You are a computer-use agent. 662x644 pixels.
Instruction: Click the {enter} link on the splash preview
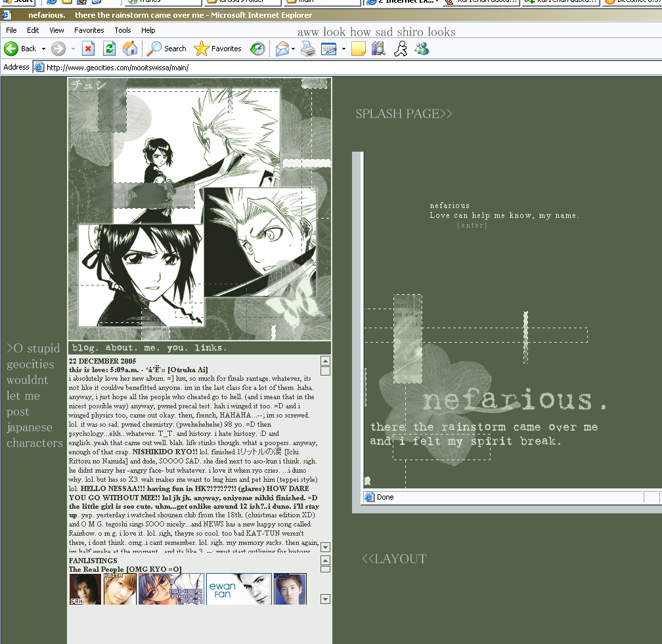pos(472,225)
